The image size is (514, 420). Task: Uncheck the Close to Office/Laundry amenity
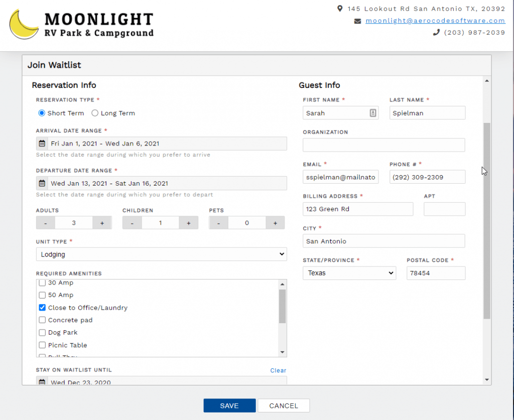tap(42, 308)
